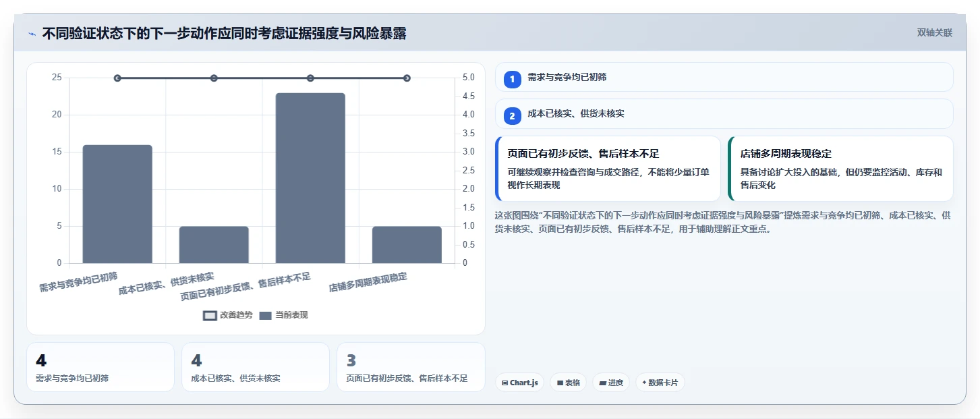Click the bar for 店铺多周期表现稳定

[407, 245]
